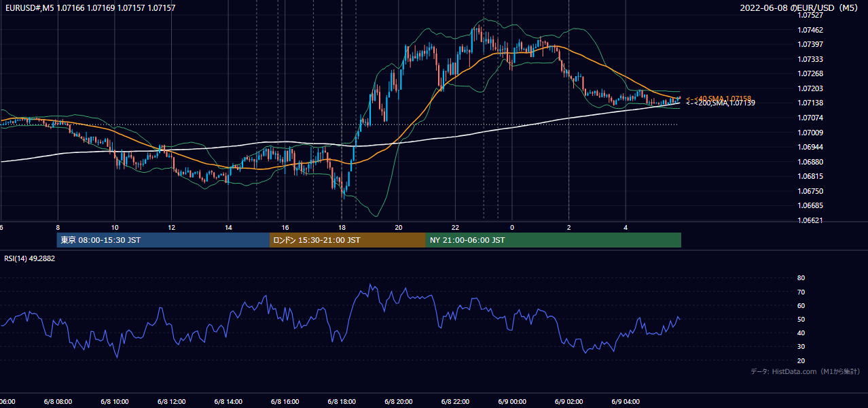This screenshot has height=408, width=868.
Task: Click price axis label 1.06621
Action: (x=810, y=220)
